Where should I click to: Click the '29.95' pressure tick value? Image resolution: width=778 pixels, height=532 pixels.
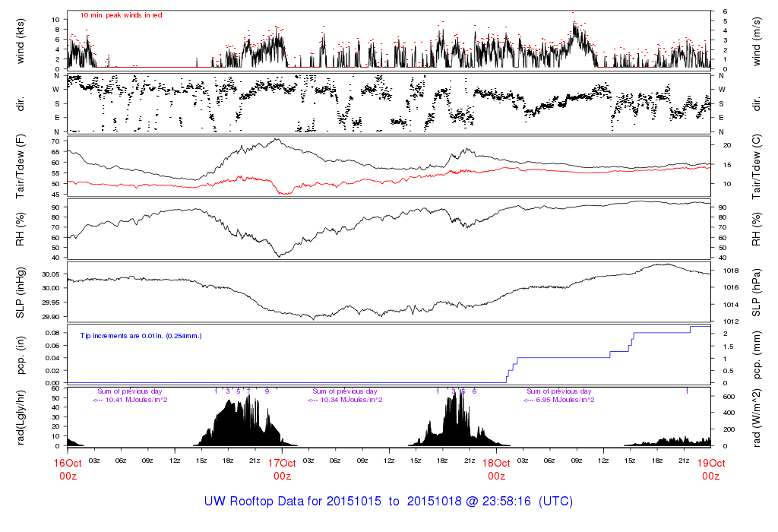pyautogui.click(x=51, y=302)
